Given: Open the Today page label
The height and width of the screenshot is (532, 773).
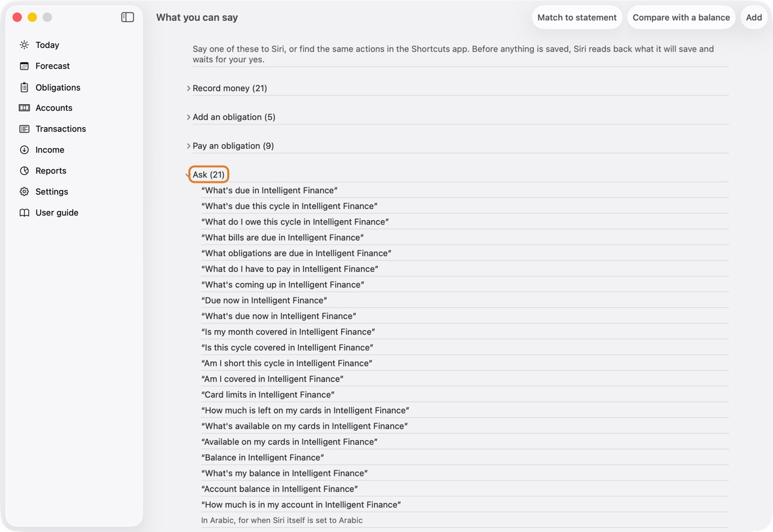Looking at the screenshot, I should pyautogui.click(x=47, y=45).
